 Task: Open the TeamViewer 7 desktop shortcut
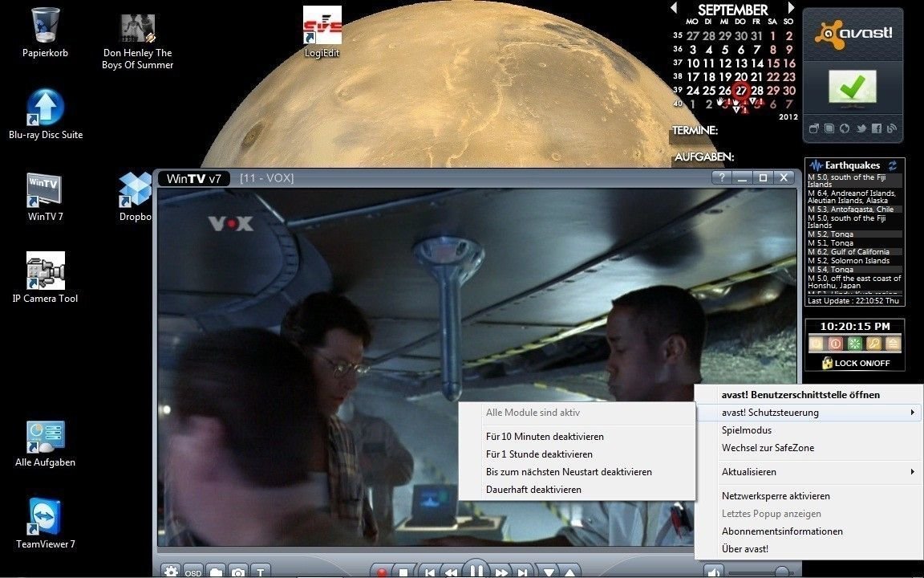[x=46, y=523]
